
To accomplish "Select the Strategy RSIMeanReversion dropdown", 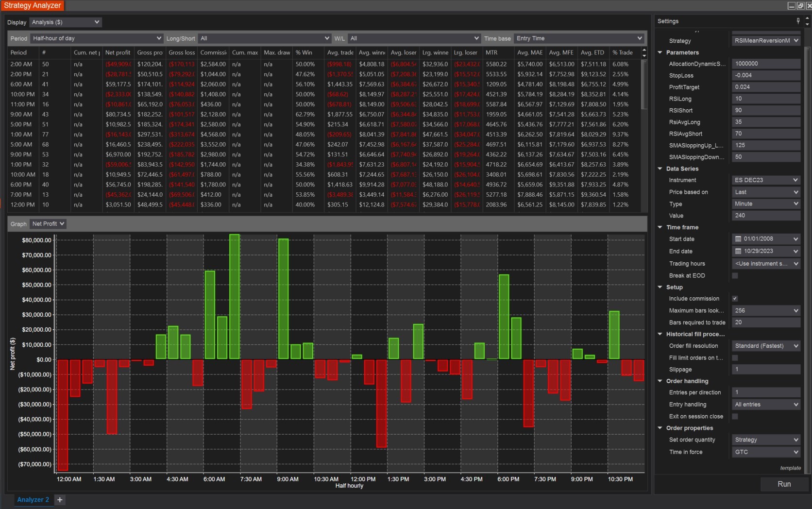I will pos(766,41).
